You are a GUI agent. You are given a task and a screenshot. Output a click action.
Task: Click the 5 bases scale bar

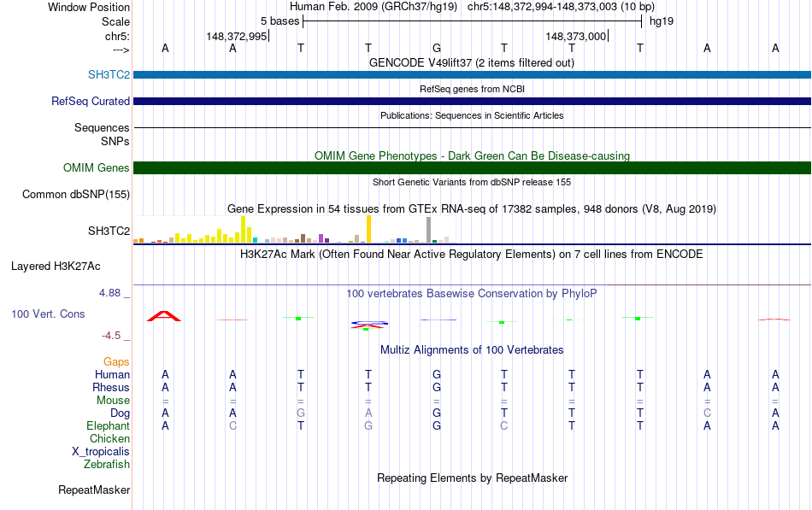click(473, 21)
